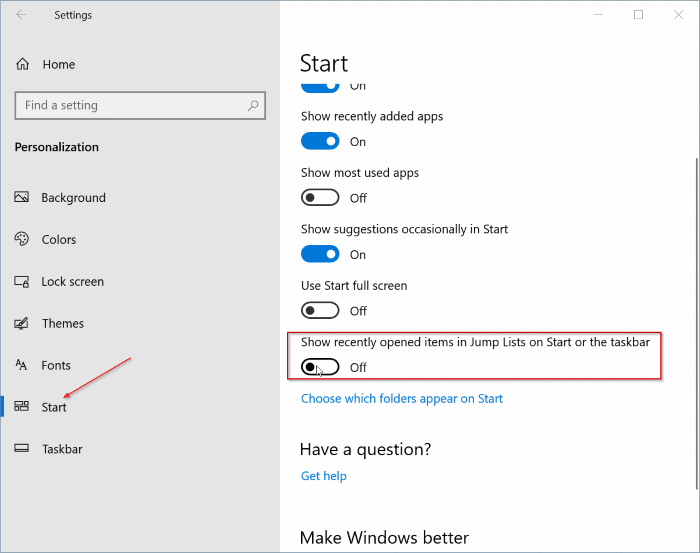The width and height of the screenshot is (700, 553).
Task: Focus the Find a setting search box
Action: (140, 105)
